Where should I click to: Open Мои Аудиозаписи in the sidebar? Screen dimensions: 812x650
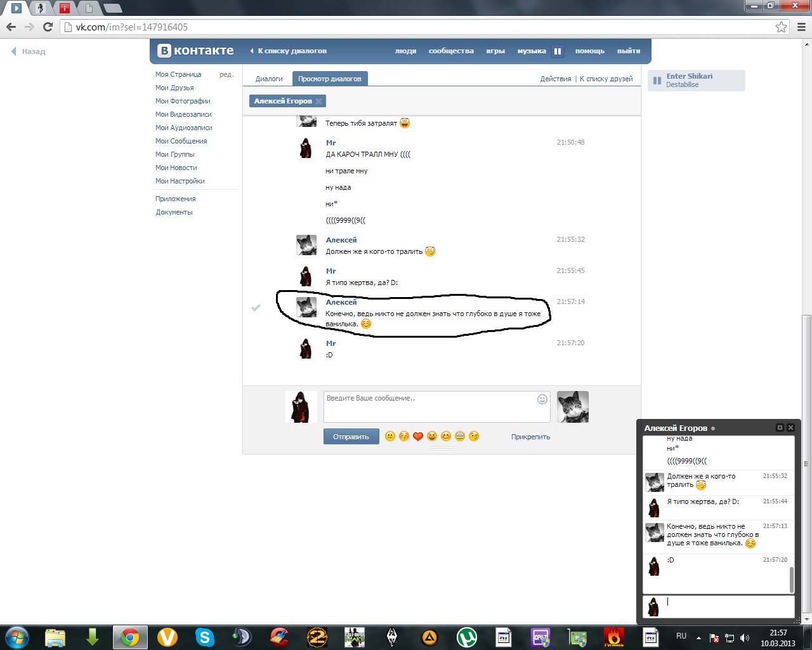point(184,128)
